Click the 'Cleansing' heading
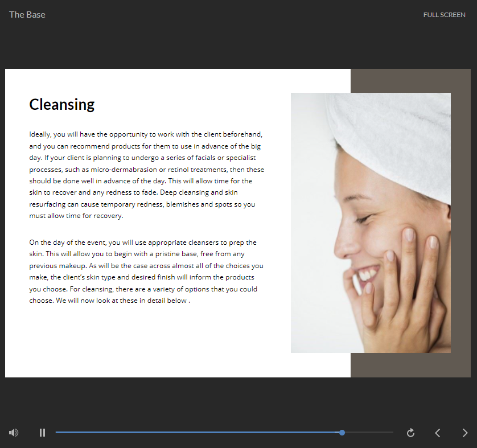The width and height of the screenshot is (477, 448). click(x=61, y=105)
